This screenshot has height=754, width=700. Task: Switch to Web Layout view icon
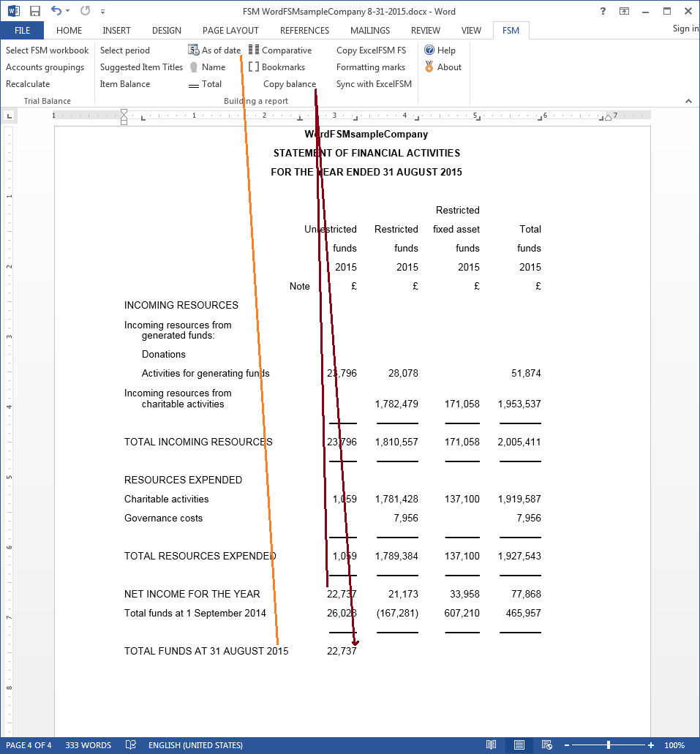tap(546, 745)
